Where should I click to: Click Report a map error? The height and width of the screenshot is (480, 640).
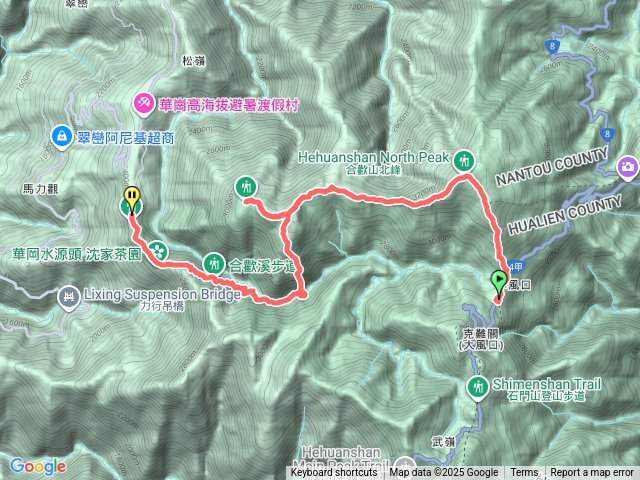point(591,473)
